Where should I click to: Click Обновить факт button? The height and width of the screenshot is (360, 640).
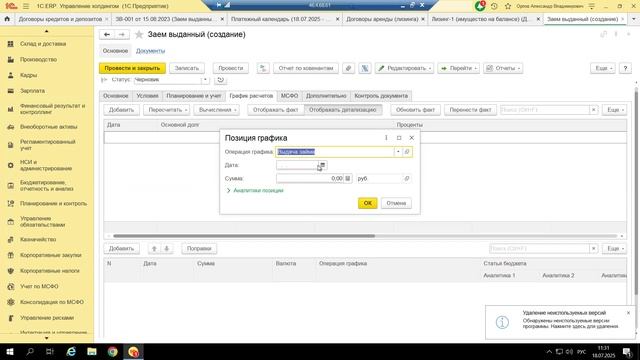[x=415, y=110]
